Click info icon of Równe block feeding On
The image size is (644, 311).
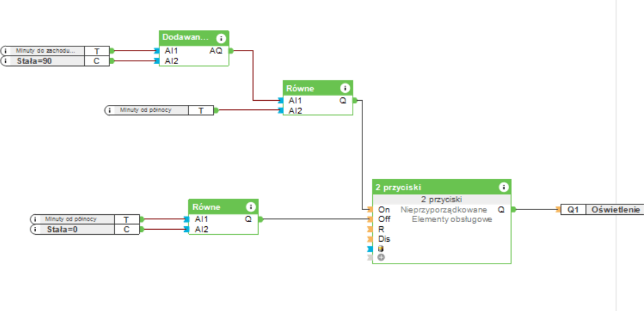(x=345, y=88)
